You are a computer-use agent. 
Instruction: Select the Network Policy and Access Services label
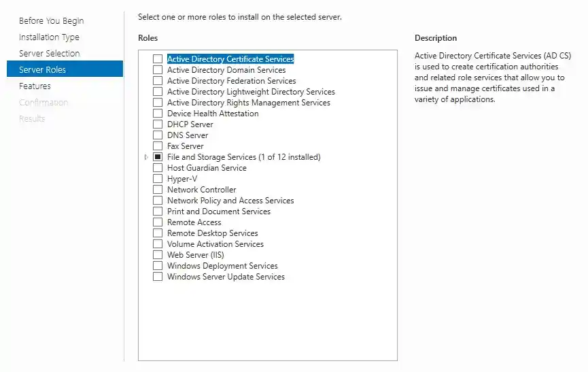230,201
